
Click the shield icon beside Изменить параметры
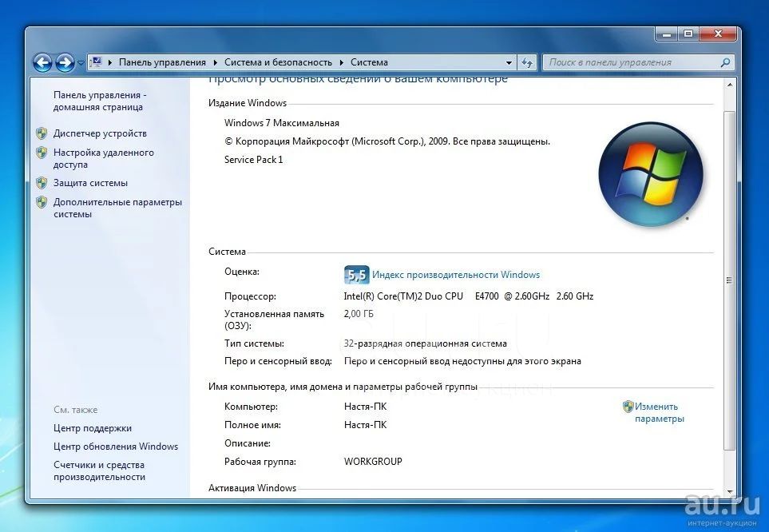[628, 407]
